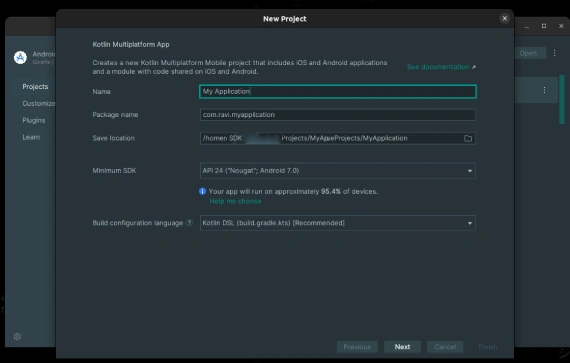Image resolution: width=570 pixels, height=363 pixels.
Task: Open the welcome window header options menu
Action: click(x=554, y=53)
